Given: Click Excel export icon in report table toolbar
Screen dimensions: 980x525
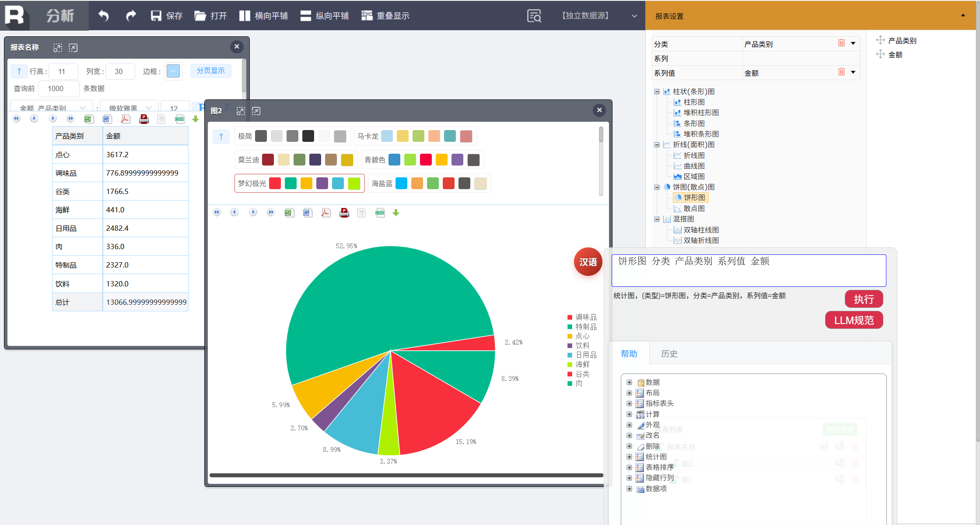Looking at the screenshot, I should [x=89, y=119].
